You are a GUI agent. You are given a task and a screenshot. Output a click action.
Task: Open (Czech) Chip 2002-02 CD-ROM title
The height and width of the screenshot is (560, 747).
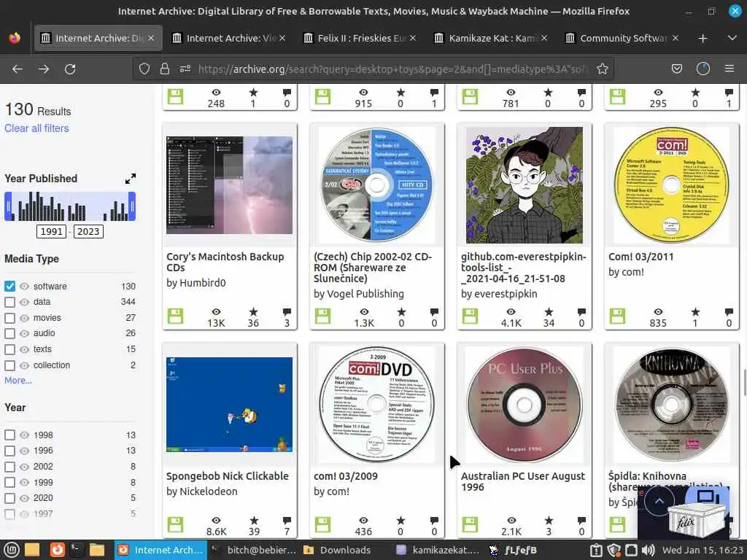click(x=373, y=268)
